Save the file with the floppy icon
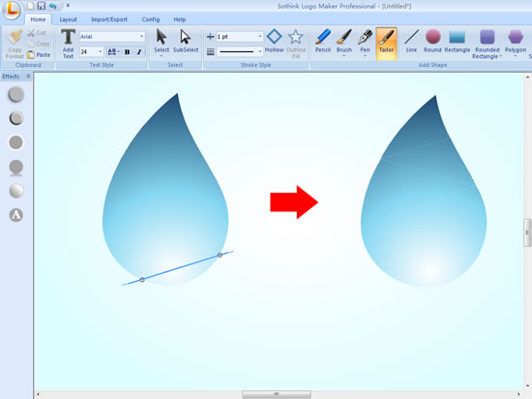Viewport: 532px width, 399px height. coord(41,6)
